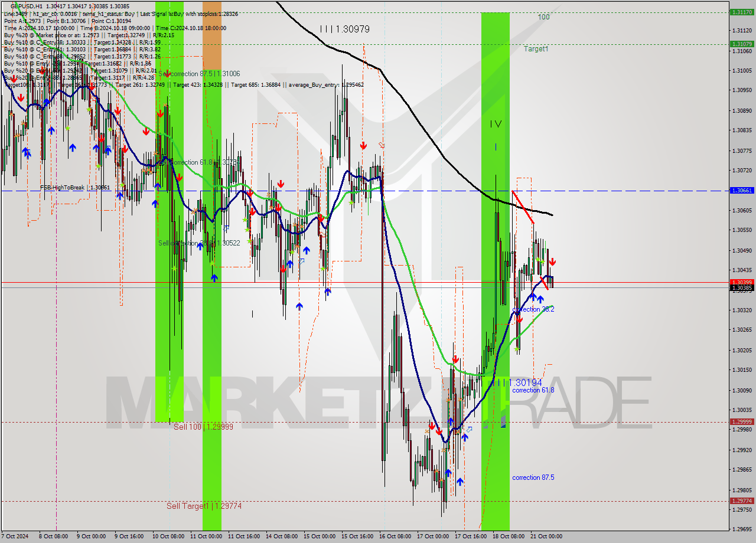Click the '7 Oct 2024' time axis label
Image resolution: width=756 pixels, height=543 pixels.
(15, 537)
